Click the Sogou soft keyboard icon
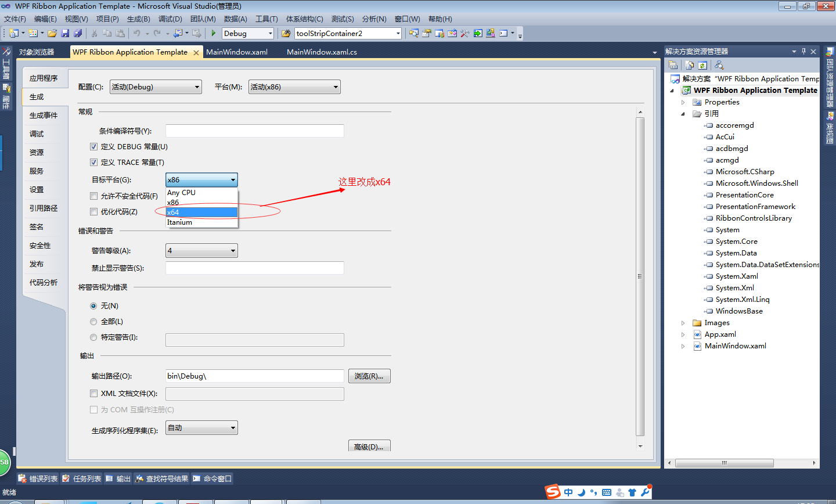 (x=607, y=492)
